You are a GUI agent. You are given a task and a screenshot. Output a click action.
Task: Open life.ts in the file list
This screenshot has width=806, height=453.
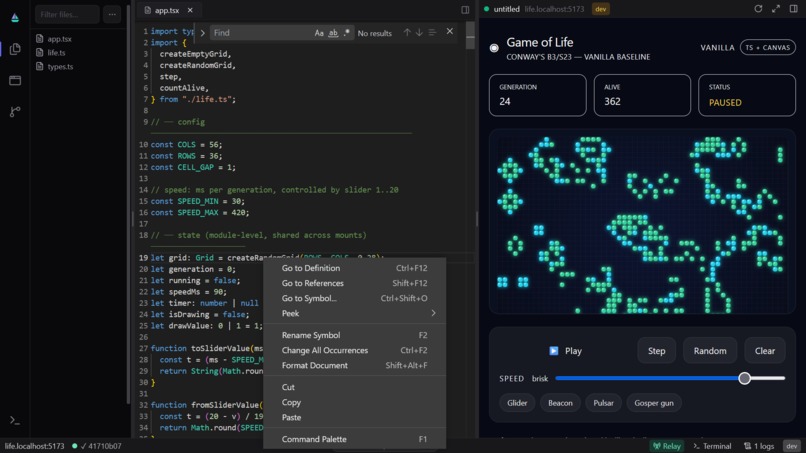tap(56, 52)
